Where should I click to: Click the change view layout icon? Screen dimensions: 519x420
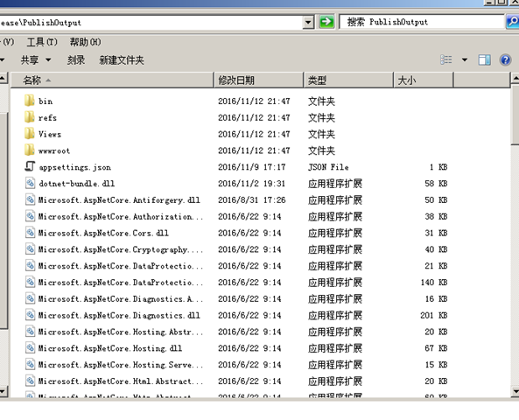[445, 59]
